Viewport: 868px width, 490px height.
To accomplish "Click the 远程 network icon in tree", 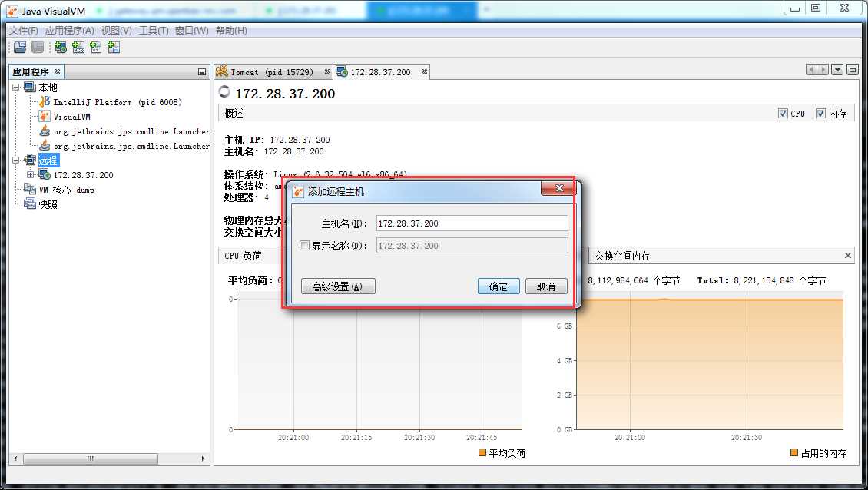I will click(30, 160).
